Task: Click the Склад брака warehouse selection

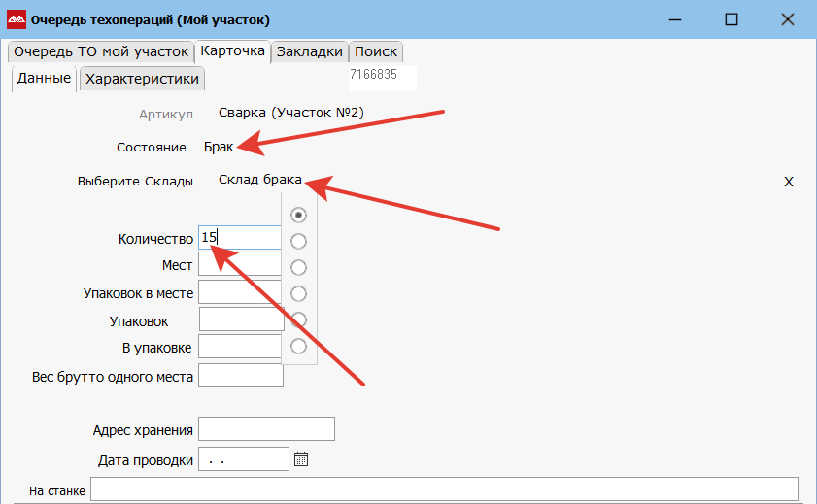Action: pyautogui.click(x=259, y=181)
